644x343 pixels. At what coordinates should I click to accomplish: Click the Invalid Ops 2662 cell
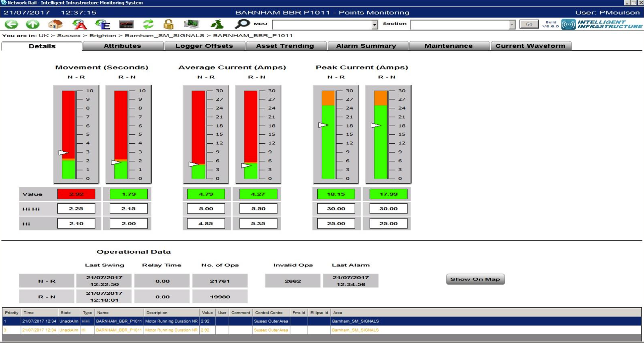click(293, 281)
